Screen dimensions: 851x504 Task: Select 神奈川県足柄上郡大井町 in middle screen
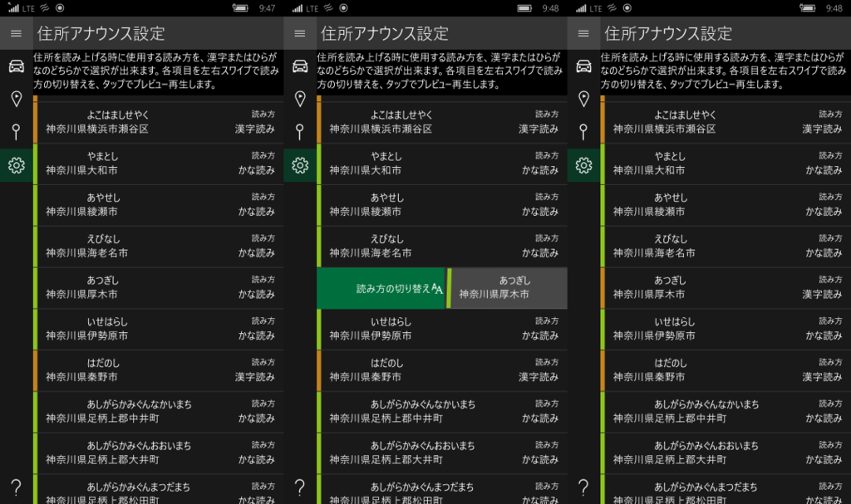coord(386,459)
